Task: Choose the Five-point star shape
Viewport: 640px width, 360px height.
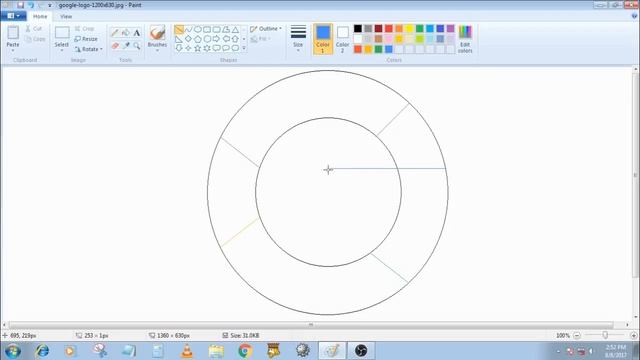Action: pos(198,48)
